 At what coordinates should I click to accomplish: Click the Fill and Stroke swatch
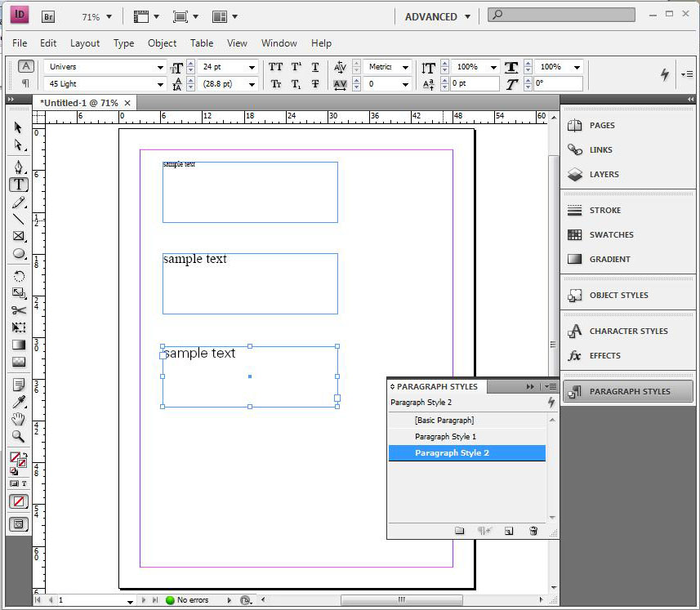[18, 460]
